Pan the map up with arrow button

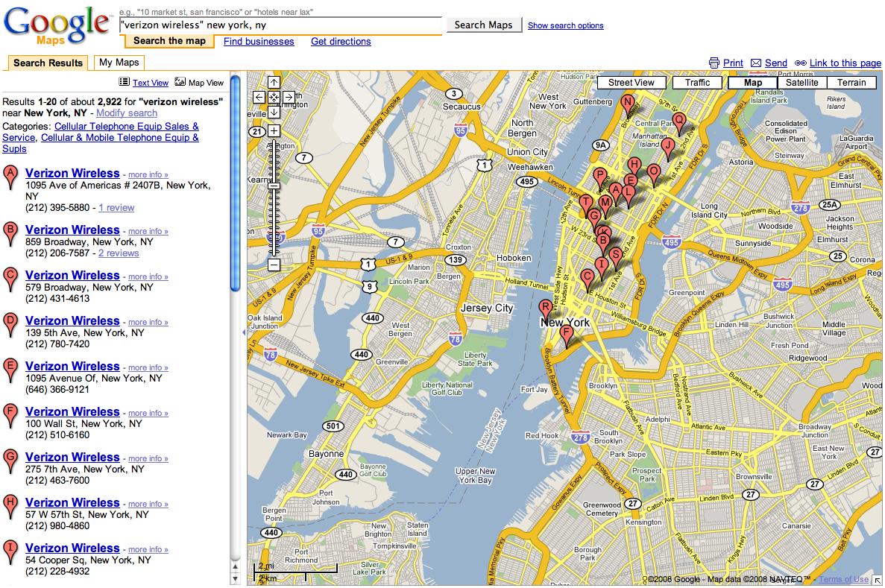pos(274,83)
